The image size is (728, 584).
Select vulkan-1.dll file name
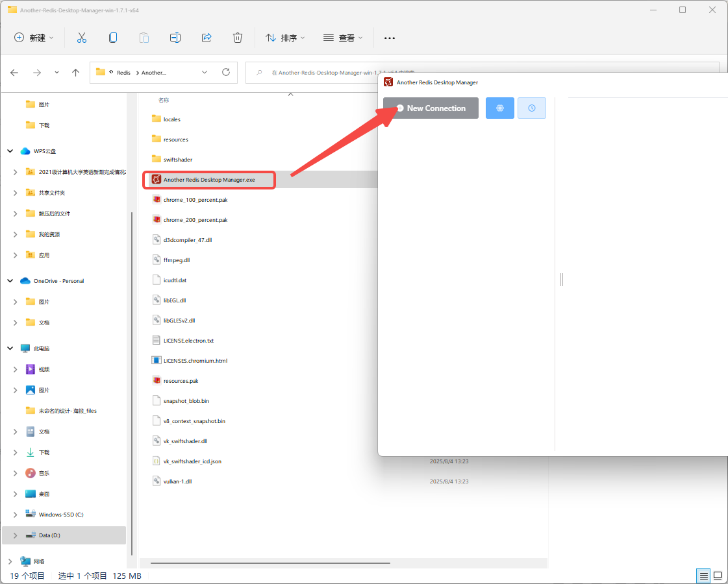177,481
